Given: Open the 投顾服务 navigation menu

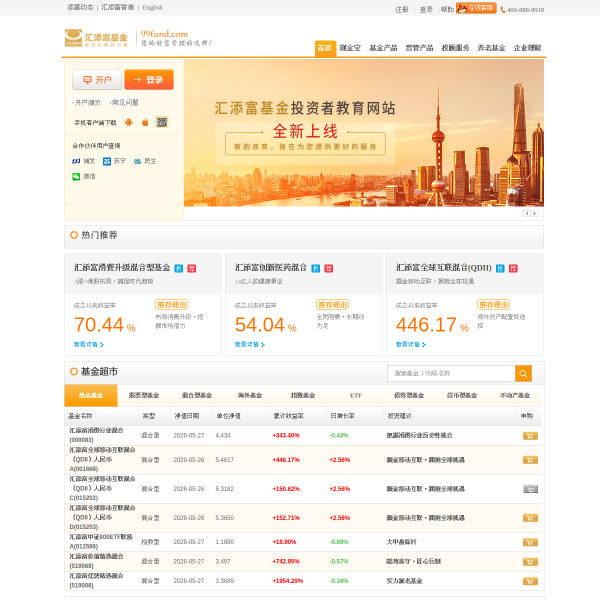Looking at the screenshot, I should click(x=455, y=48).
